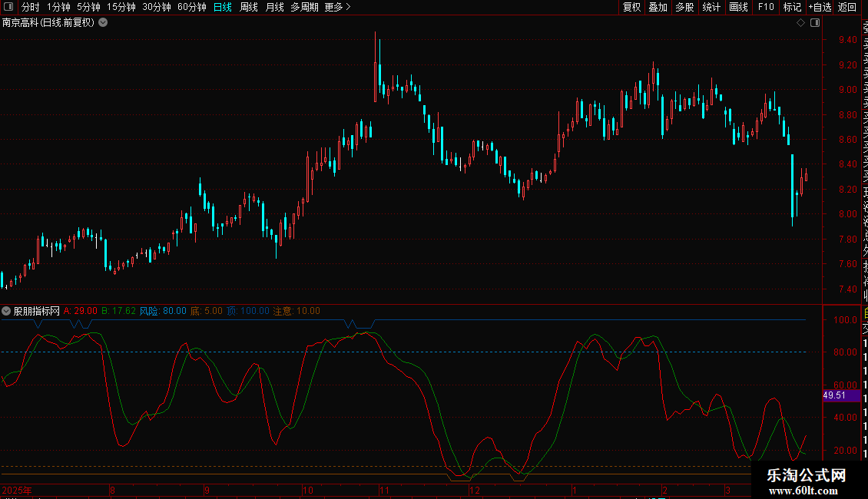Screen dimensions: 868x499
Task: Click the 9.40 price axis label
Action: pos(847,40)
